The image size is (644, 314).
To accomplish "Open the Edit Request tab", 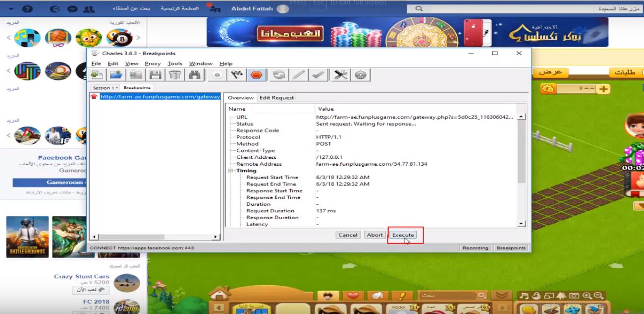I will (x=276, y=98).
